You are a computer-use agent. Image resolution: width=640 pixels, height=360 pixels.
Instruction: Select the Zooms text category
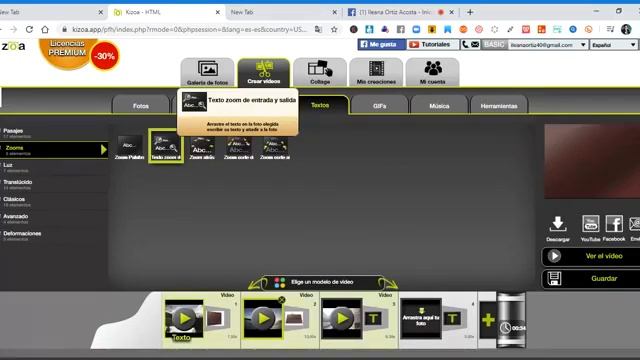coord(54,150)
